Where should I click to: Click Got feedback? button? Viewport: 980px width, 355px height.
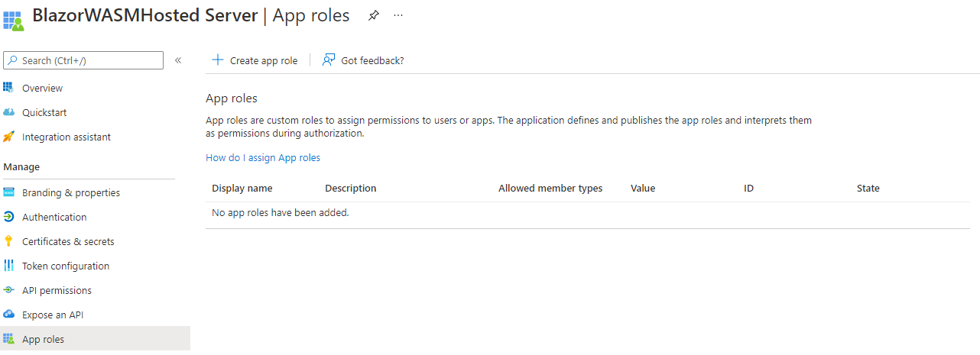tap(363, 60)
